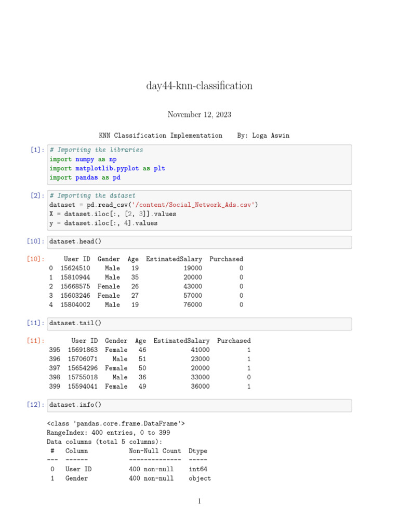Screen dimensions: 399x532
Task: Click red output label [10]:
Action: pyautogui.click(x=36, y=259)
